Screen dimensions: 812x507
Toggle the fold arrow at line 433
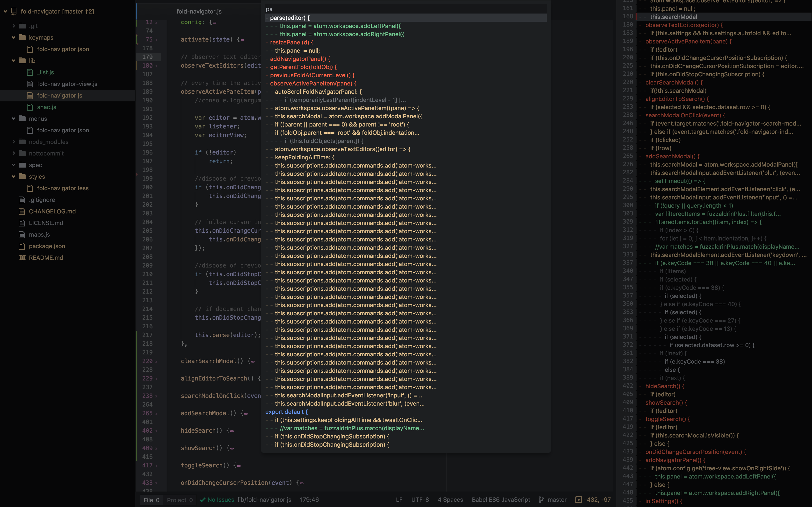click(156, 483)
